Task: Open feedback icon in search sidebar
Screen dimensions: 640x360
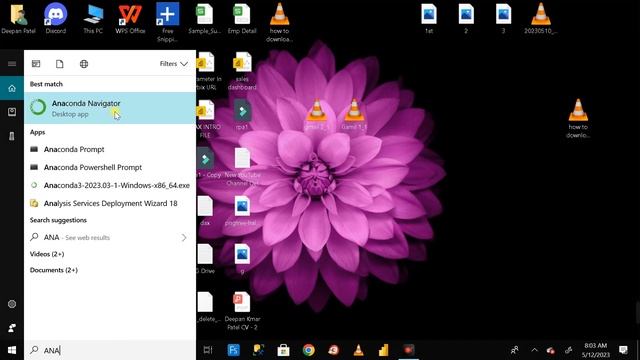Action: 12,328
